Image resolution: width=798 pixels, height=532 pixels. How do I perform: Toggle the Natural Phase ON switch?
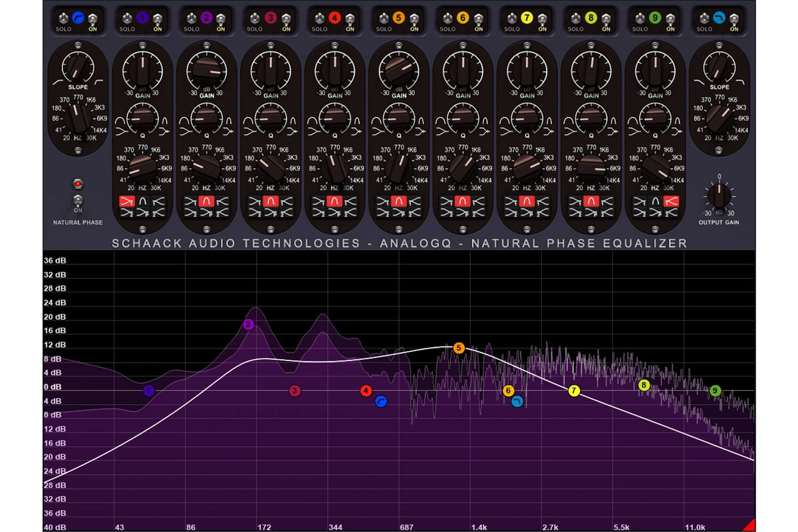[78, 200]
